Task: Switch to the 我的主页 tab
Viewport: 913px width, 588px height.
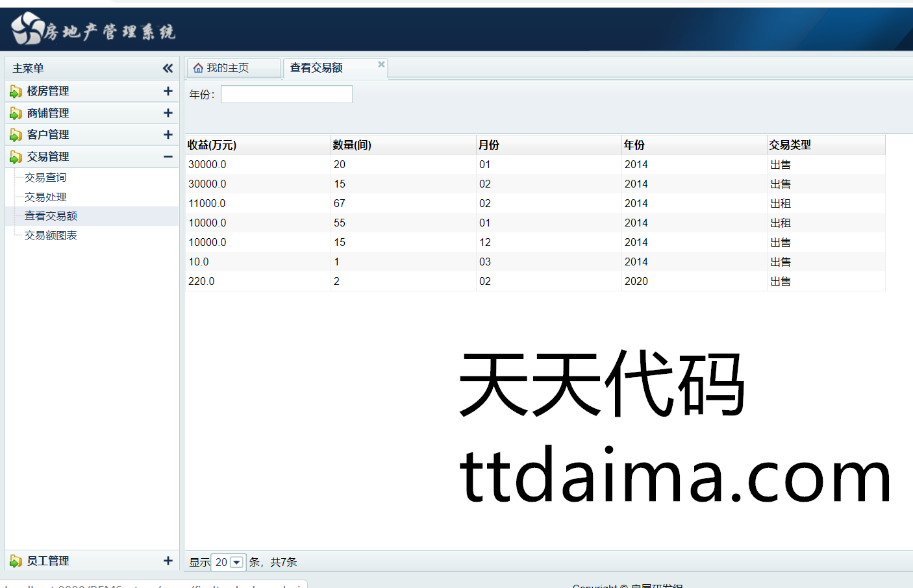Action: pos(227,68)
